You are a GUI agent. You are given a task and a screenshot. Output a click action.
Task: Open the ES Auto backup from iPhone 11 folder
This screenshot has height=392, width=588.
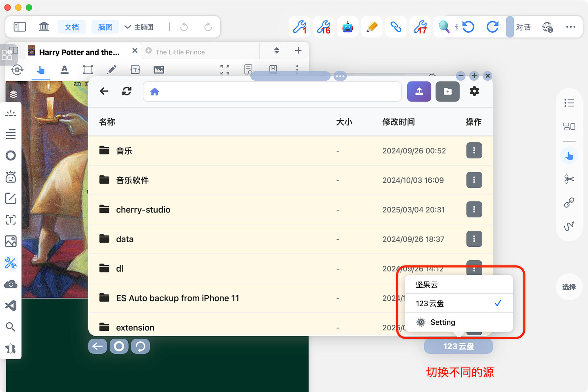tap(178, 298)
